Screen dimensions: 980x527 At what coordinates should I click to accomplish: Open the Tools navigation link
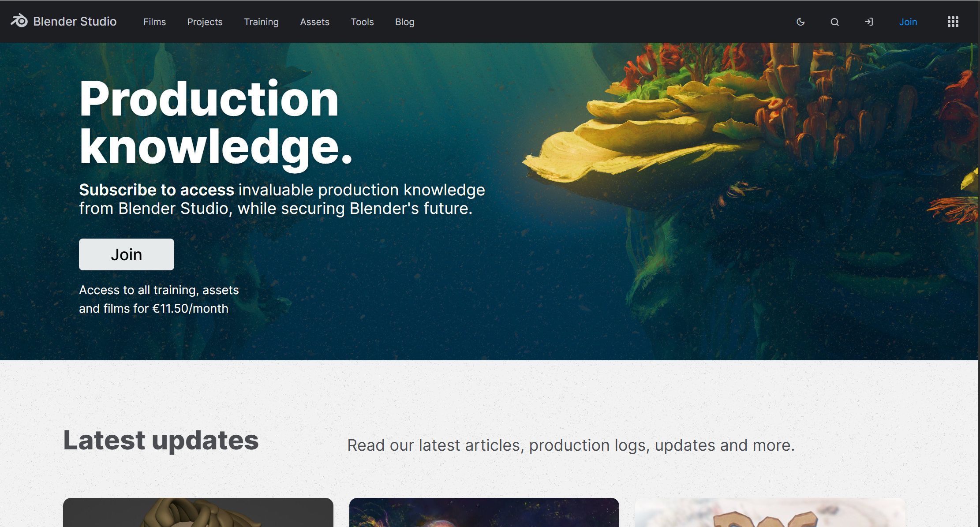[362, 22]
